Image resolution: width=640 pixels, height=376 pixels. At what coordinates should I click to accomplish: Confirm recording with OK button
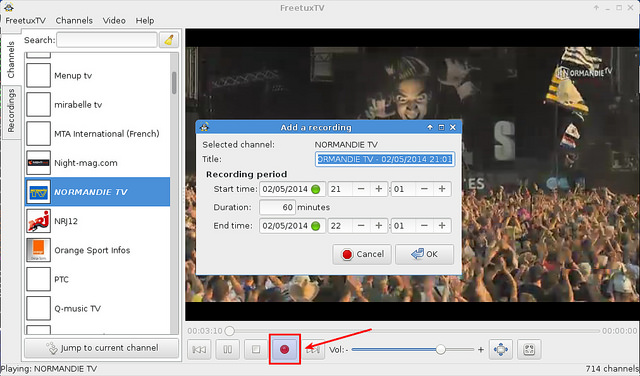(x=424, y=254)
